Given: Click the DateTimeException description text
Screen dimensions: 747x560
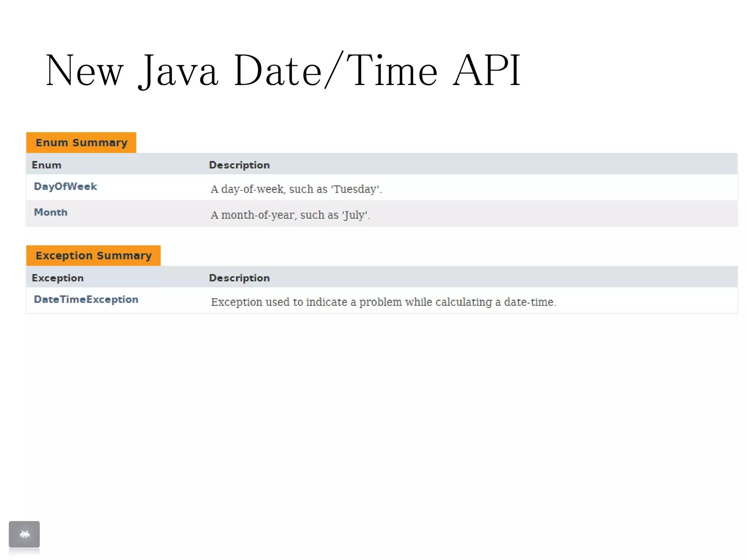Looking at the screenshot, I should [383, 302].
